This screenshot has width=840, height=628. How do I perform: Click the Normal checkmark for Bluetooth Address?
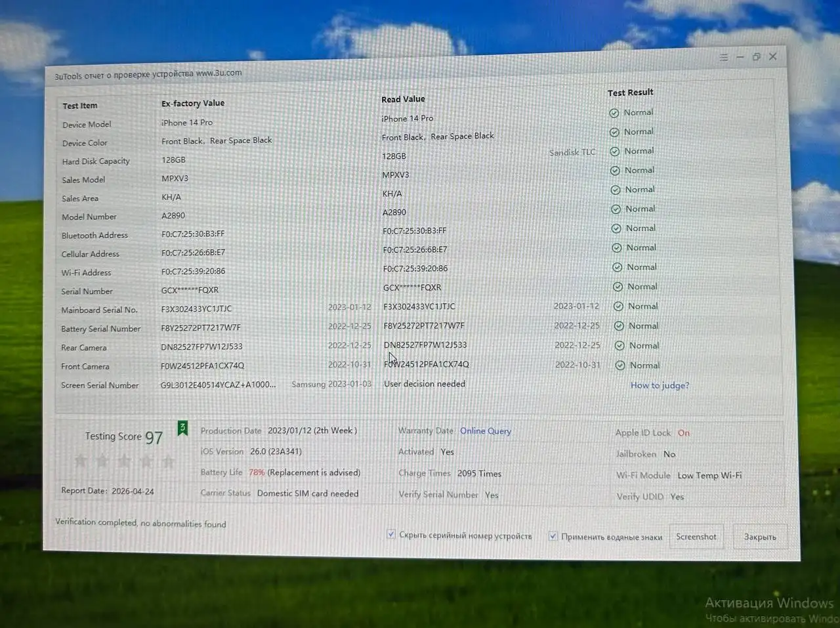click(x=616, y=228)
